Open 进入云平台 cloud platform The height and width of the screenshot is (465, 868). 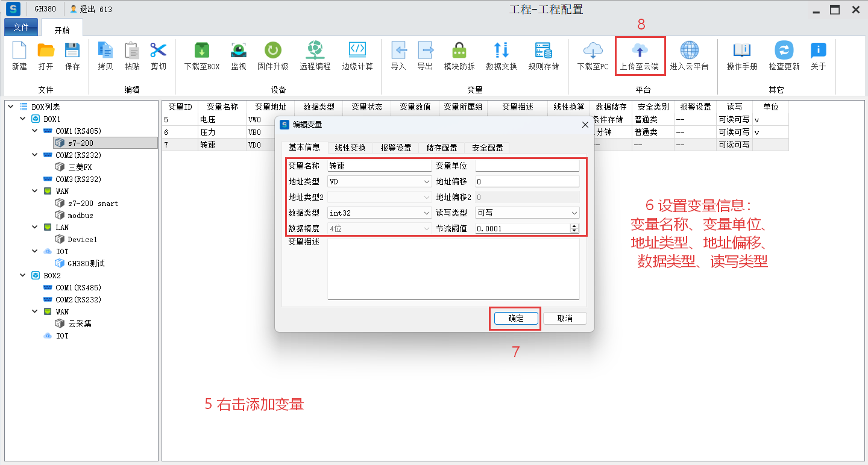[690, 50]
